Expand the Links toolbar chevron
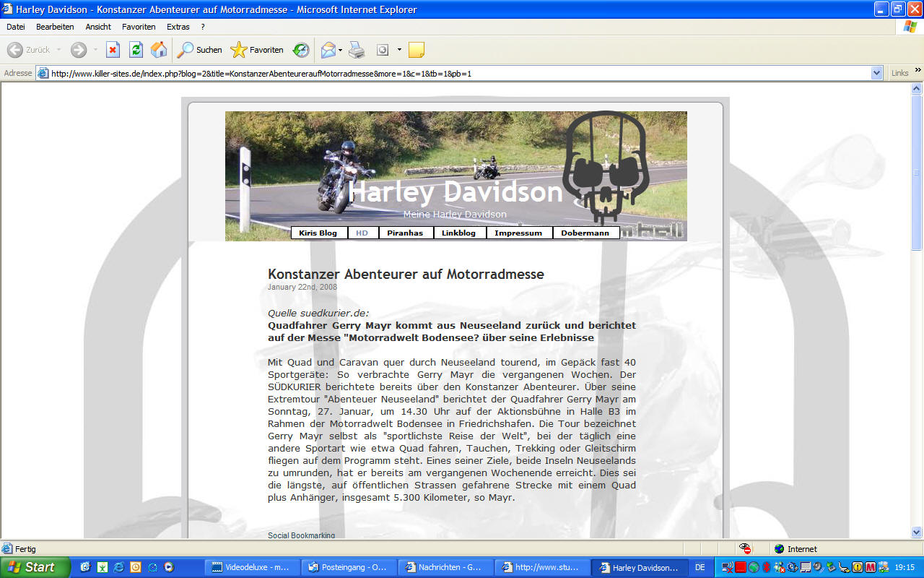The height and width of the screenshot is (578, 924). point(918,70)
